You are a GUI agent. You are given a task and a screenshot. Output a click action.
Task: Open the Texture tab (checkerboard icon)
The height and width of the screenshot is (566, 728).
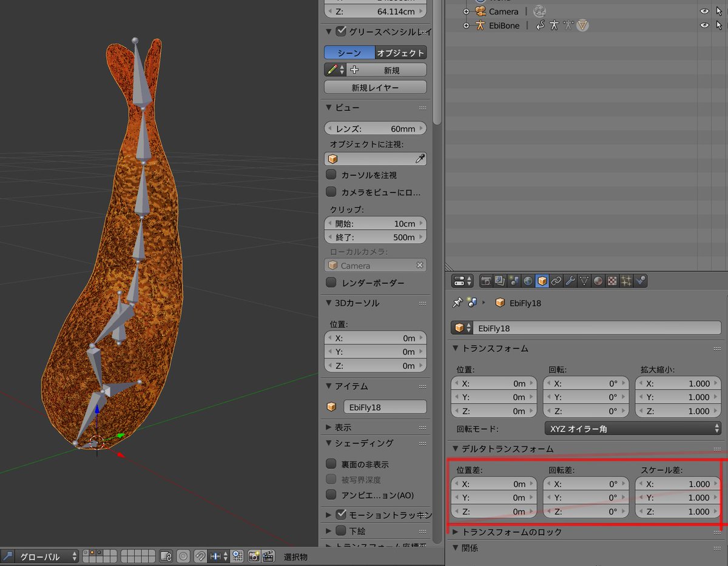click(612, 281)
